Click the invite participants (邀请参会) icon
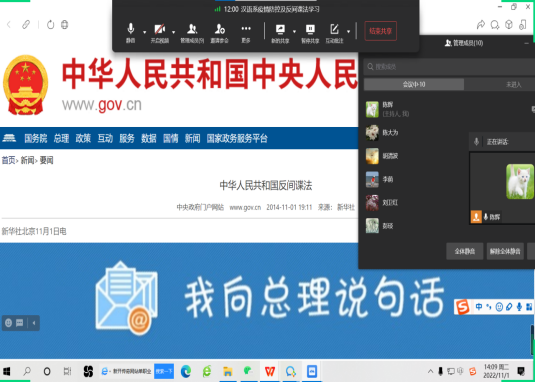536x382 pixels. (219, 33)
